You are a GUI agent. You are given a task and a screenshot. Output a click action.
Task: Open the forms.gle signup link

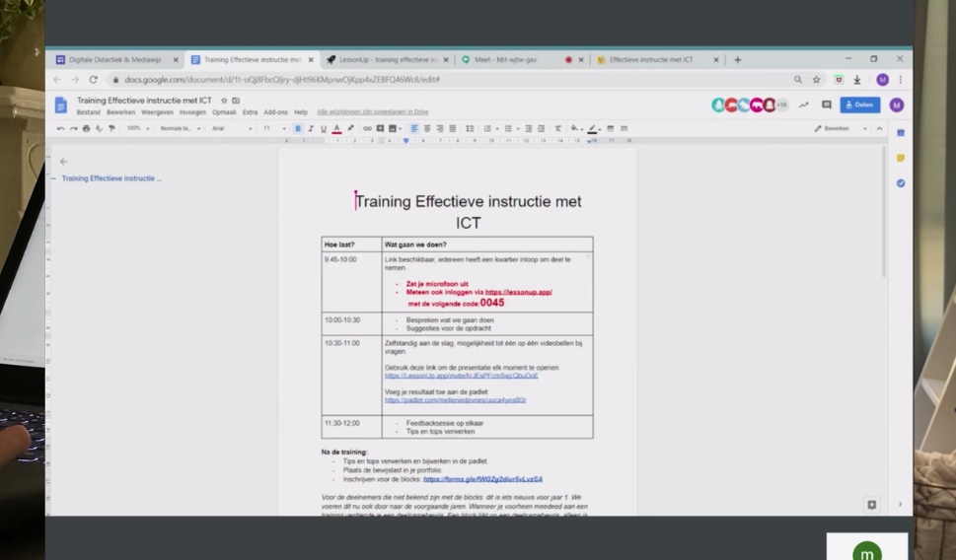point(482,479)
